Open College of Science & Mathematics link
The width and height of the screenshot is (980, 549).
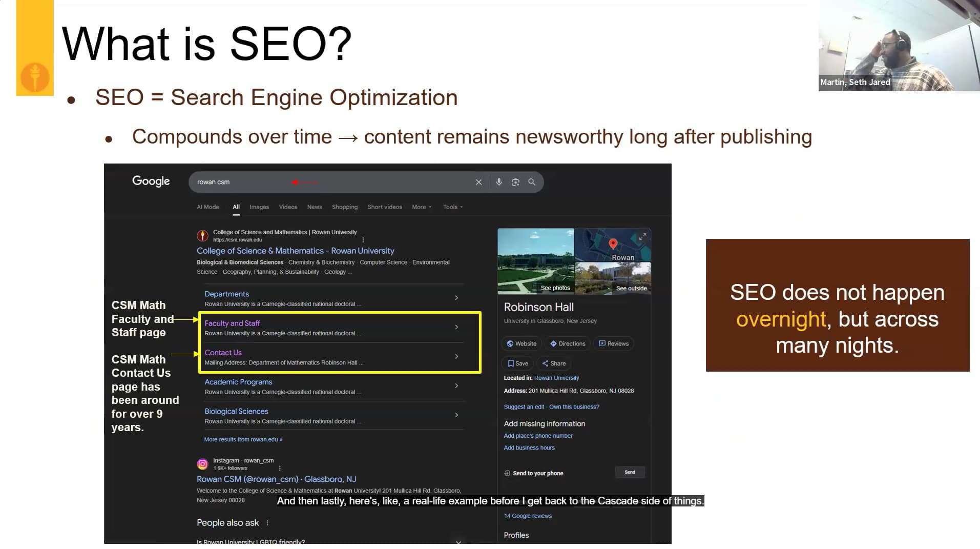(295, 251)
